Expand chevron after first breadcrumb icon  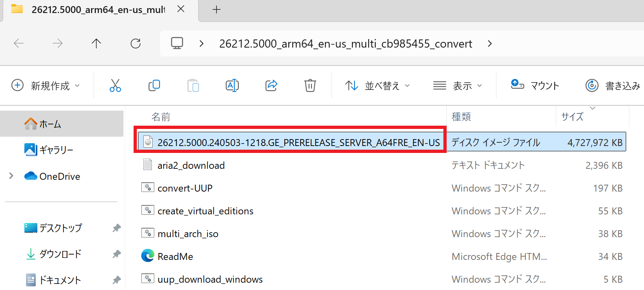coord(201,44)
